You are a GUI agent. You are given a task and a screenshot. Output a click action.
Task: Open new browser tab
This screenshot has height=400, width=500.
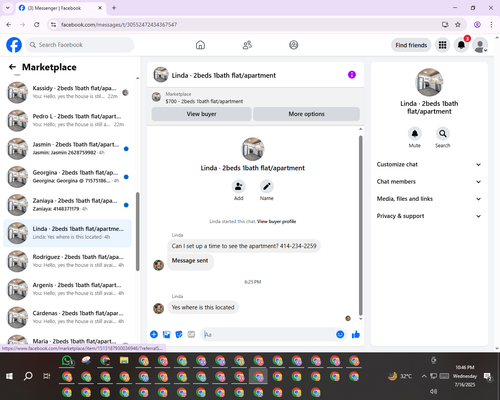point(114,8)
